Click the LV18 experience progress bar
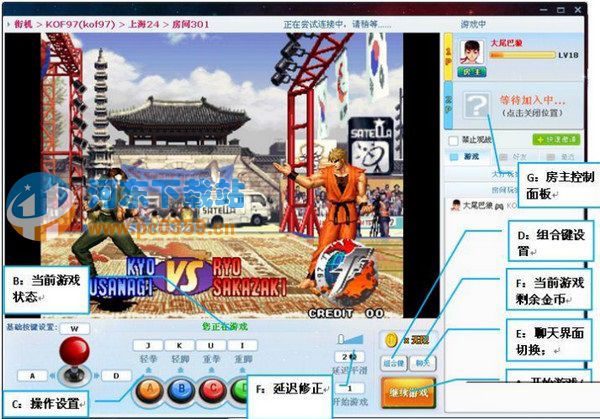 coord(522,55)
